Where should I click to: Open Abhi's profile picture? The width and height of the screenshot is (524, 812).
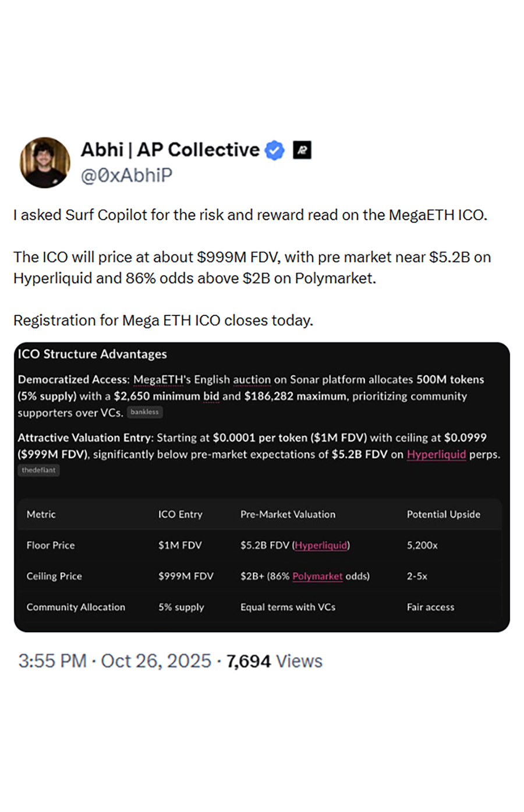[x=45, y=162]
